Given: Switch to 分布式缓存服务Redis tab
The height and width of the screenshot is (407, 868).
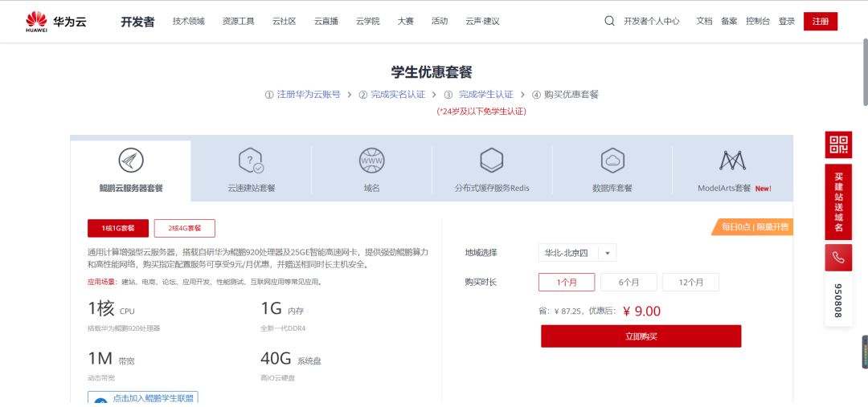Looking at the screenshot, I should click(x=492, y=171).
